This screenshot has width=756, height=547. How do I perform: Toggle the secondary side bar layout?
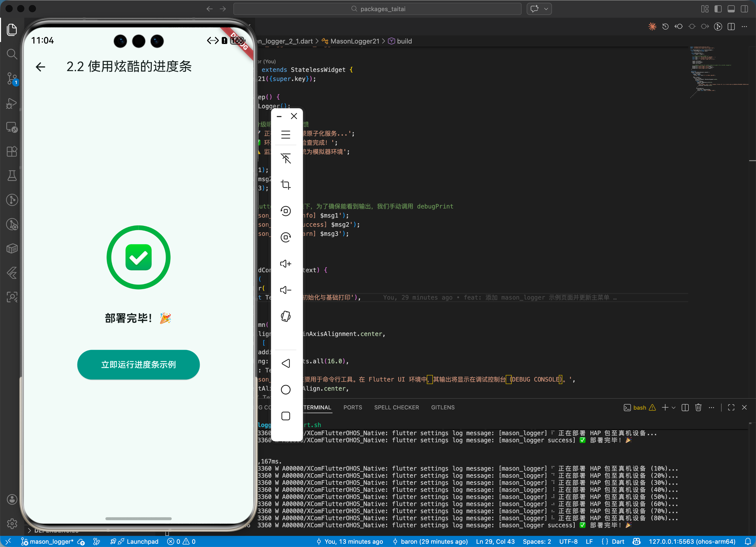coord(744,9)
